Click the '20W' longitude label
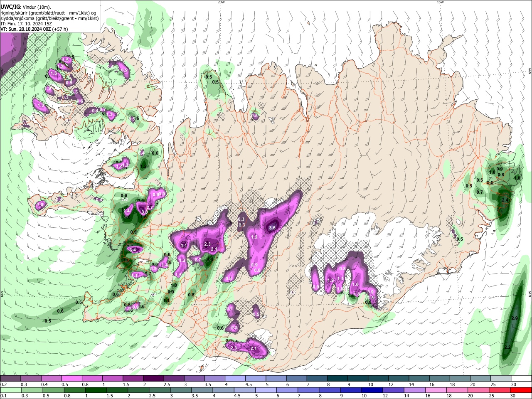 [x=221, y=2]
